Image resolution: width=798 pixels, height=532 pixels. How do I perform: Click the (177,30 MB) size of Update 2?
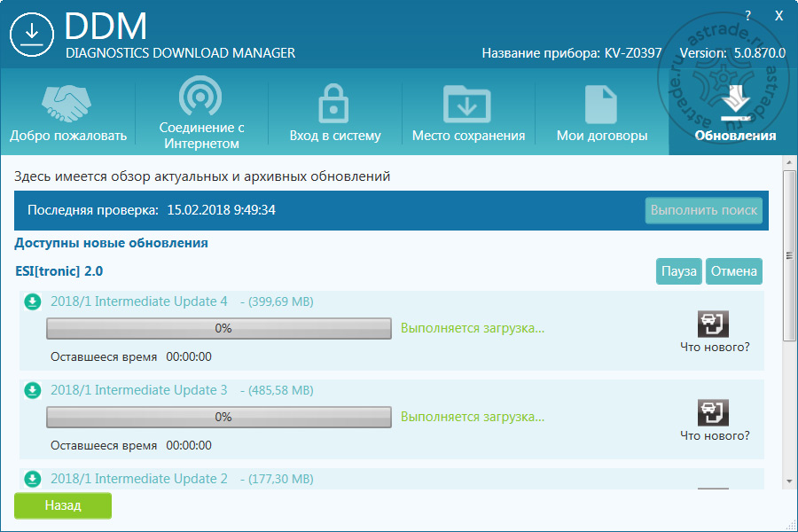280,479
